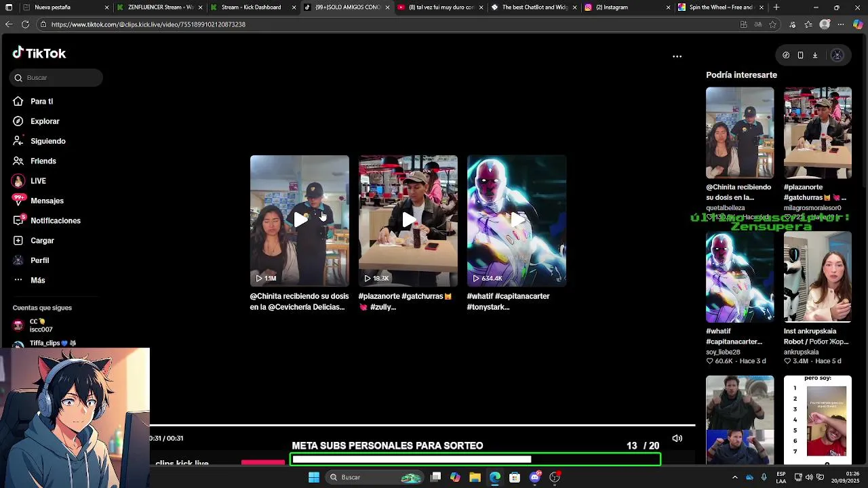Play the #plazanorte #gatchurras center video
Screen dimensions: 868x488
pos(408,220)
